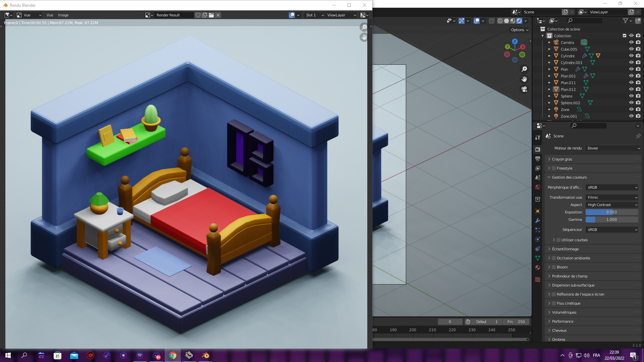Click the new collection icon in outliner
This screenshot has width=644, height=362.
(x=638, y=21)
